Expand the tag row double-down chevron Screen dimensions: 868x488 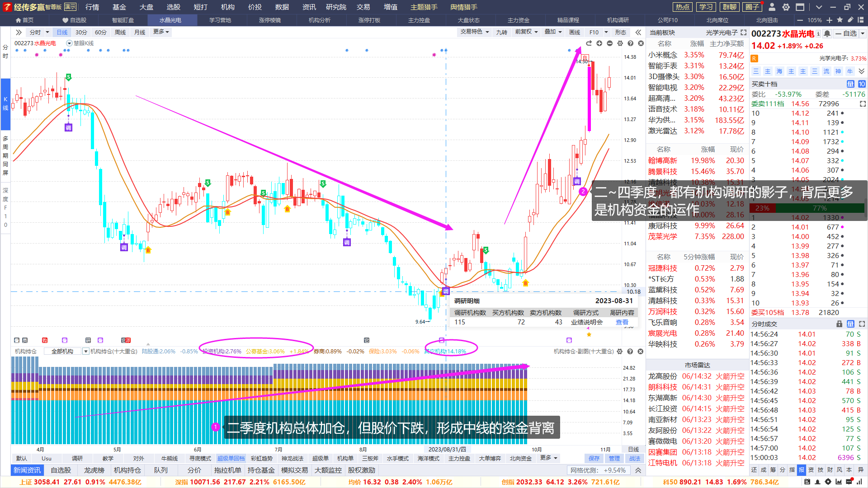tap(862, 71)
